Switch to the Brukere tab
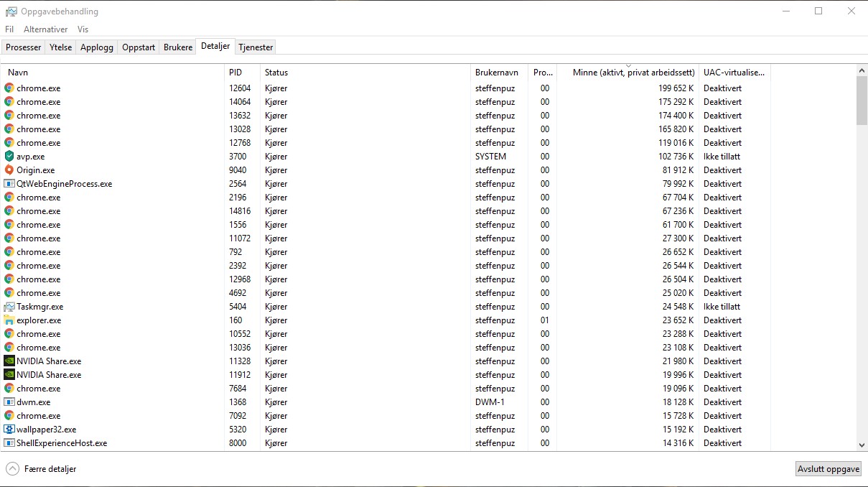The image size is (868, 487). click(x=178, y=47)
